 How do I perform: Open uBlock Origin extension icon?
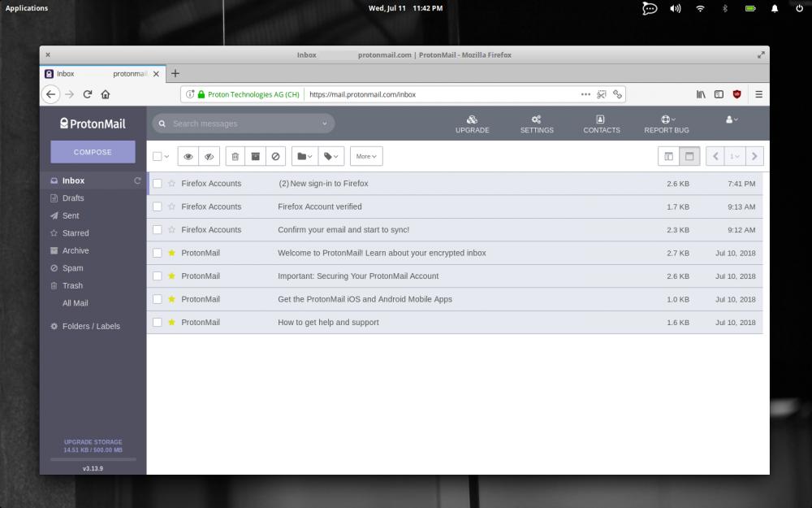(x=737, y=94)
